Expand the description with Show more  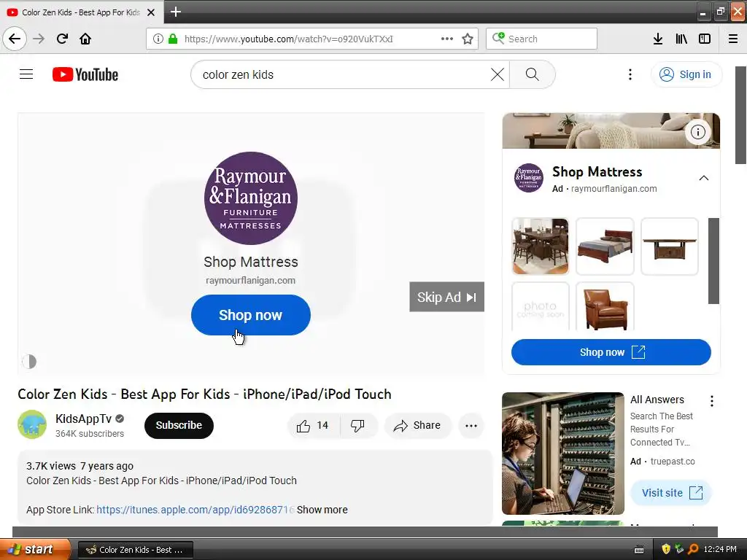(322, 510)
